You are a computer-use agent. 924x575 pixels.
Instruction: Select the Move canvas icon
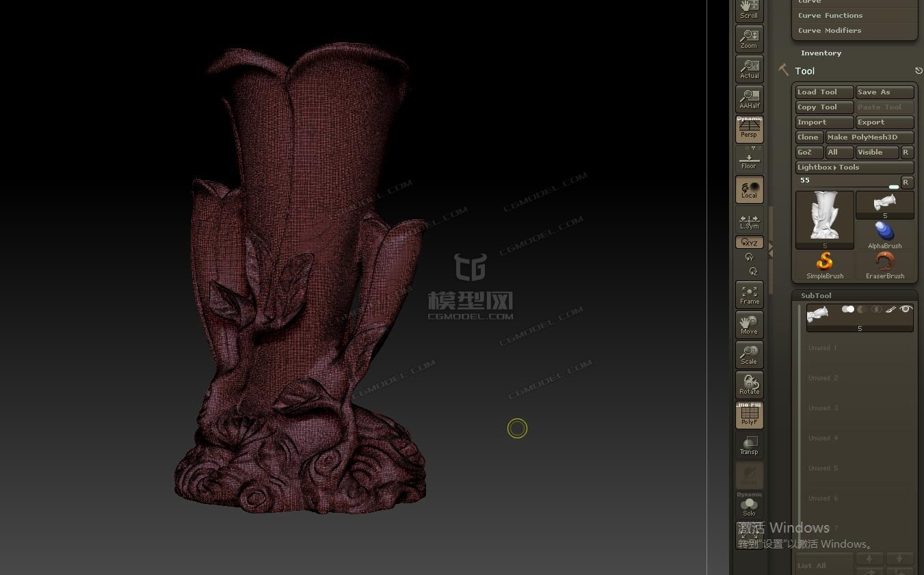749,325
